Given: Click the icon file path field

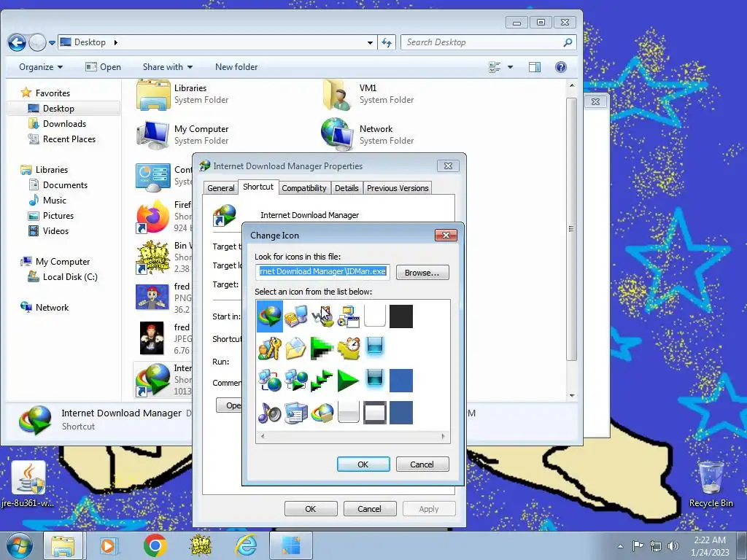Looking at the screenshot, I should tap(322, 272).
